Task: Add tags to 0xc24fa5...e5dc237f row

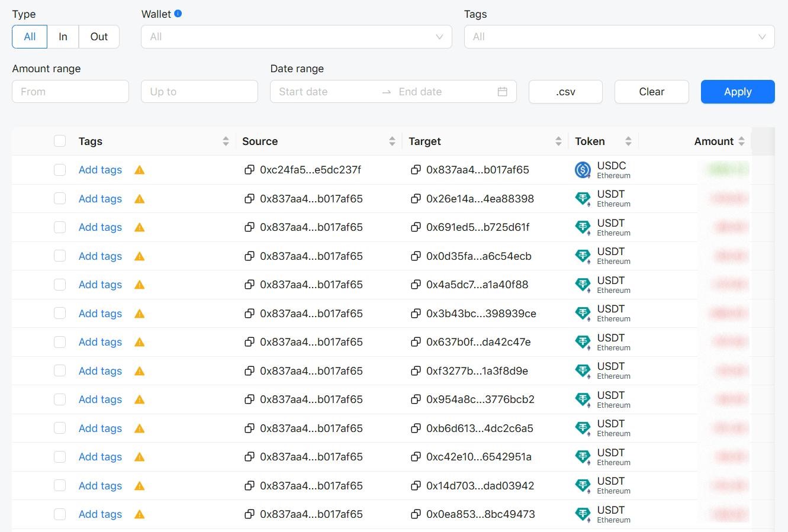Action: click(x=100, y=170)
